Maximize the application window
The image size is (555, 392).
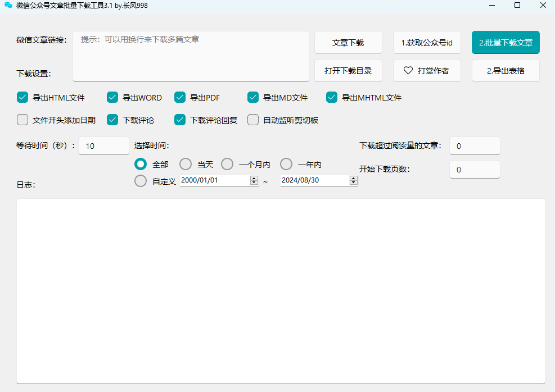pyautogui.click(x=517, y=5)
